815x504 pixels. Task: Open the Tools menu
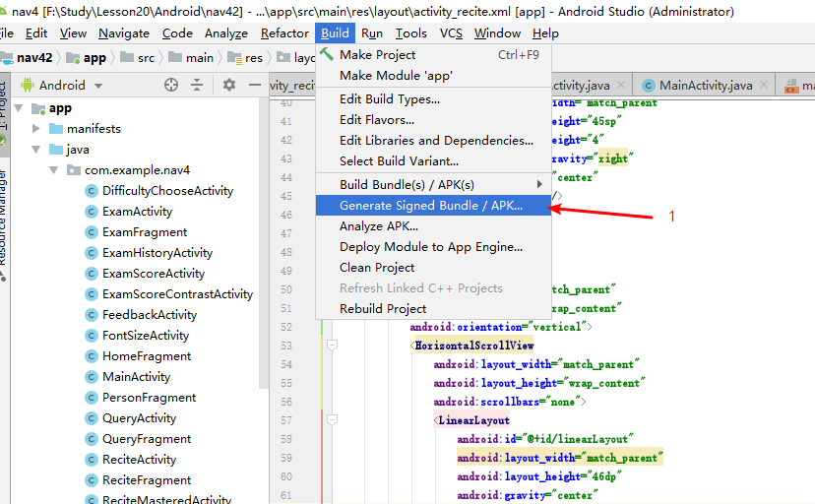click(411, 33)
